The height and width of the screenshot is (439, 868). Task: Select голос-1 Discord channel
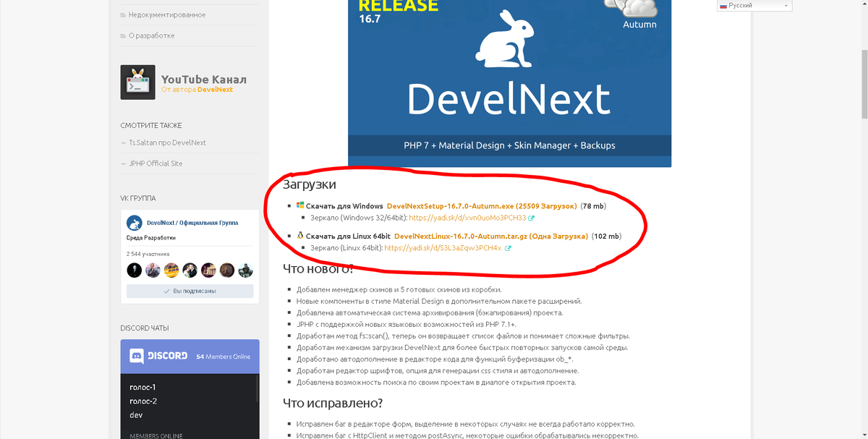(142, 388)
